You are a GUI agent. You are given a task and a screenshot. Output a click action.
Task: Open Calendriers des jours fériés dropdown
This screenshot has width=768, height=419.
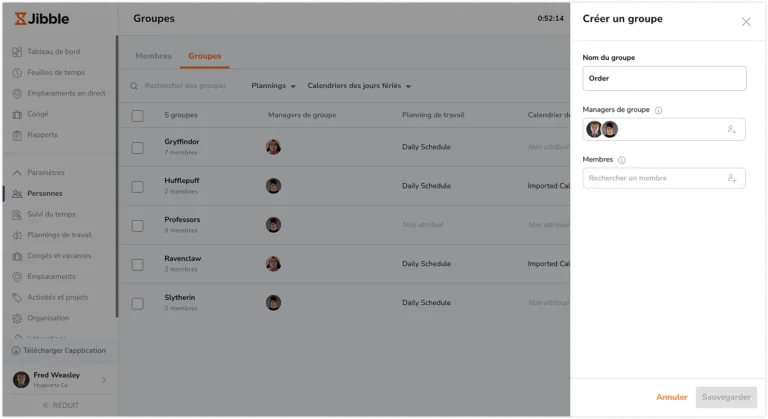[359, 86]
